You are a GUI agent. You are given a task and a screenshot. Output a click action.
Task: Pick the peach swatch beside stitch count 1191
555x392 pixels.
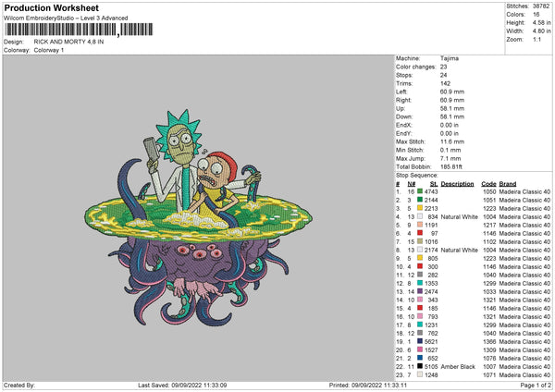coord(420,225)
